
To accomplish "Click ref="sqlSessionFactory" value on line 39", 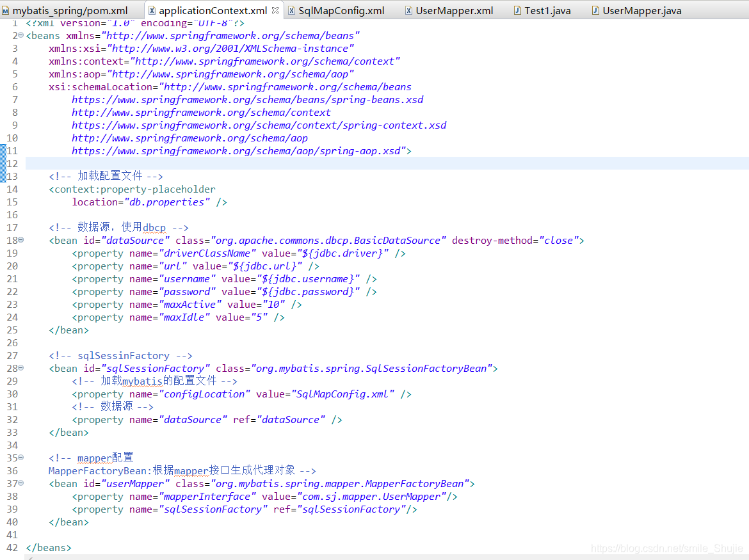I will point(351,509).
